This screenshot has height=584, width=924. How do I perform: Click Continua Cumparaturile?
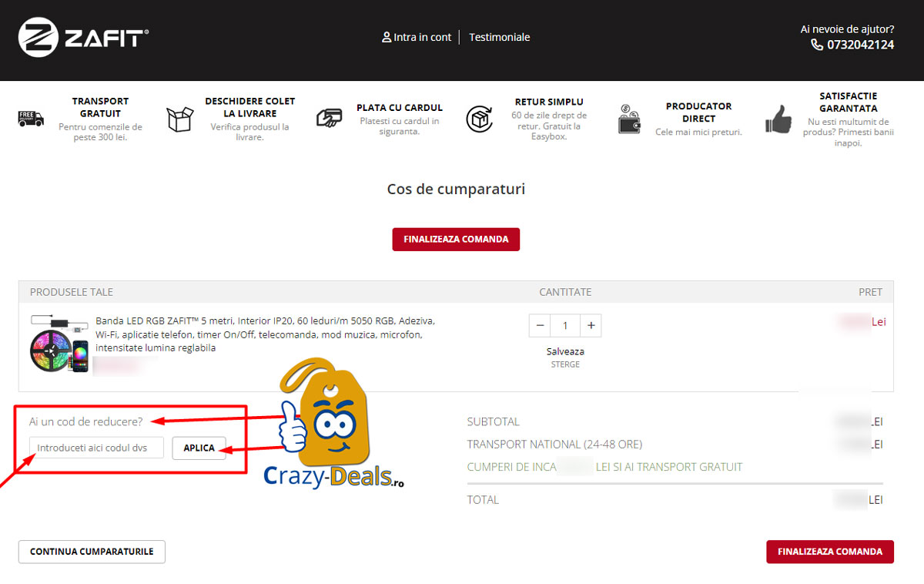91,552
